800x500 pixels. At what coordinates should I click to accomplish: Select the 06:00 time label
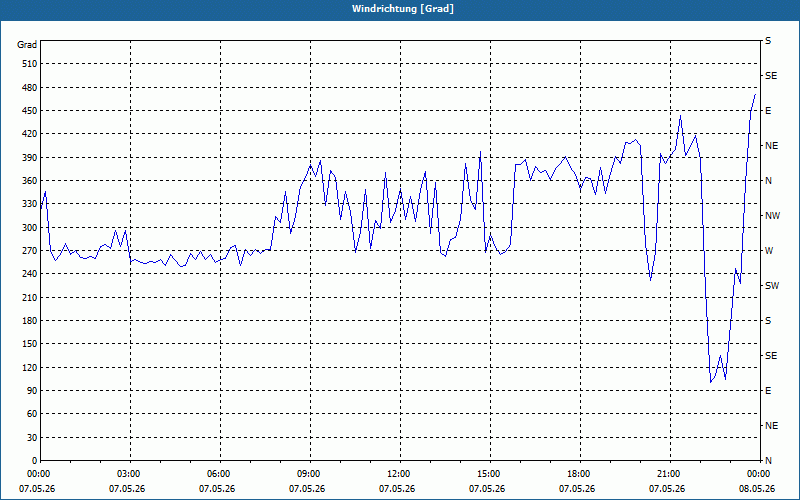pyautogui.click(x=218, y=474)
